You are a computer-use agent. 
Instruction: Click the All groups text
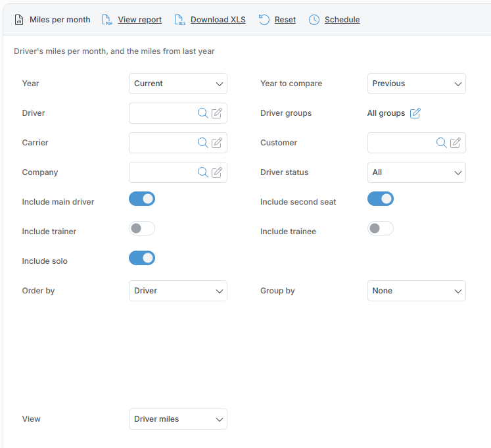click(x=386, y=113)
